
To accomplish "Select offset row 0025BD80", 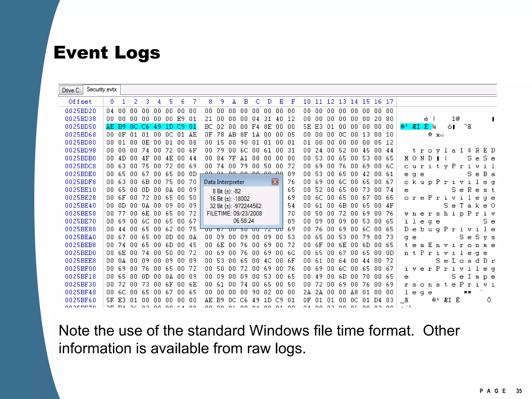I will (x=81, y=142).
